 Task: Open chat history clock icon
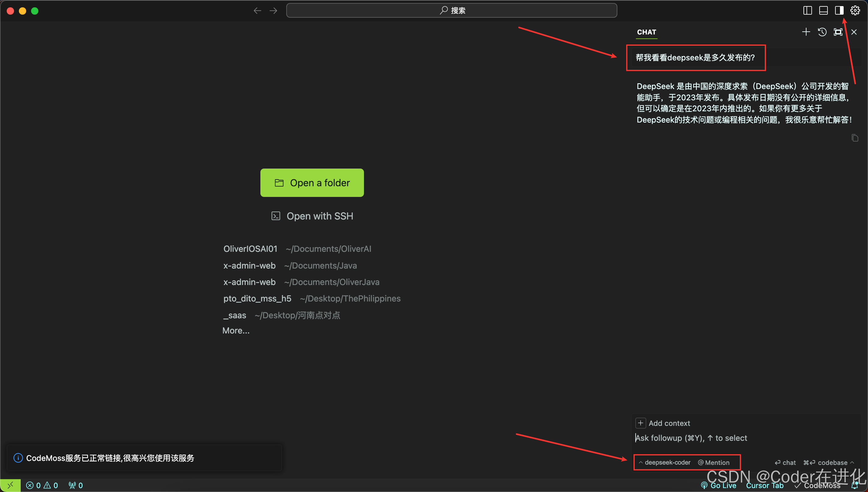point(822,32)
